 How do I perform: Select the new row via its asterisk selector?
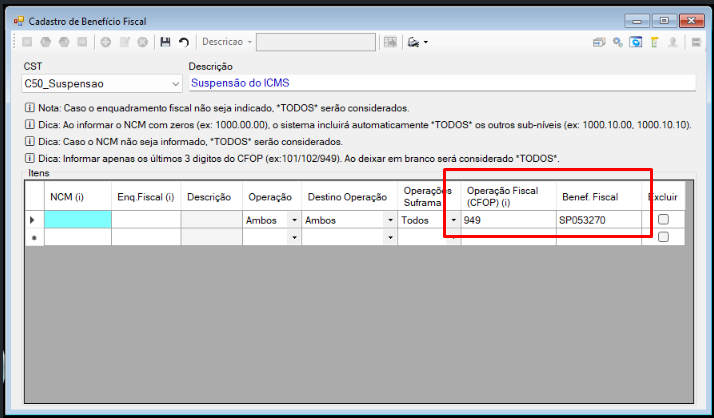[x=35, y=238]
